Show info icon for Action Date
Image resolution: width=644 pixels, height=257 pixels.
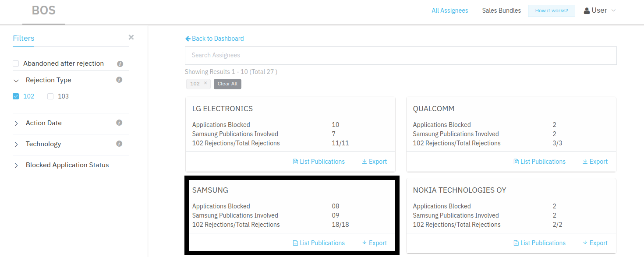(x=119, y=123)
